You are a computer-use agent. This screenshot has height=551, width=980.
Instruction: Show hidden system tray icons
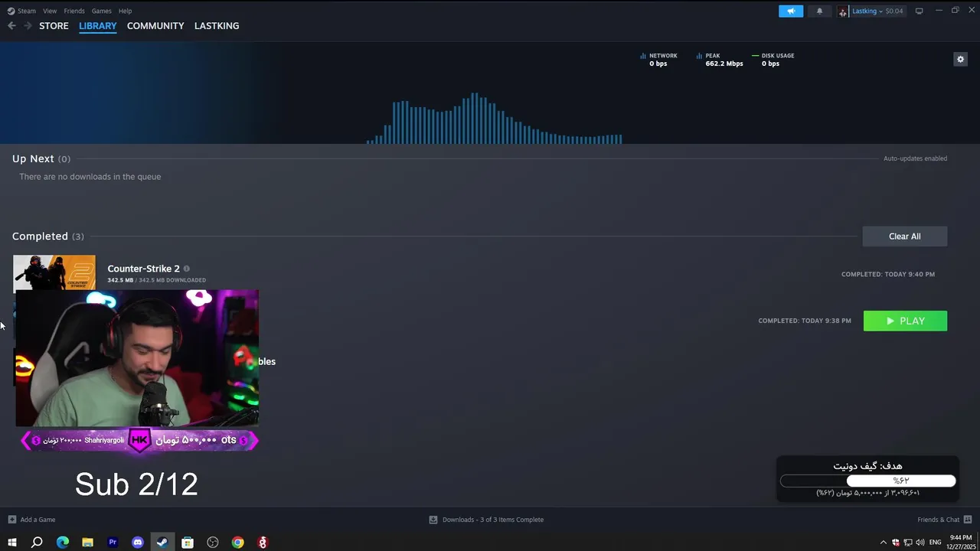(x=883, y=543)
